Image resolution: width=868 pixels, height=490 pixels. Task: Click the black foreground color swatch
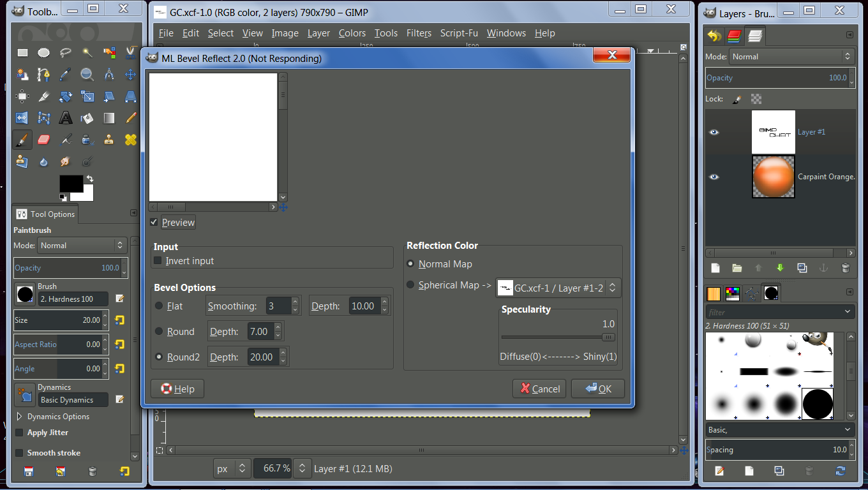tap(71, 183)
